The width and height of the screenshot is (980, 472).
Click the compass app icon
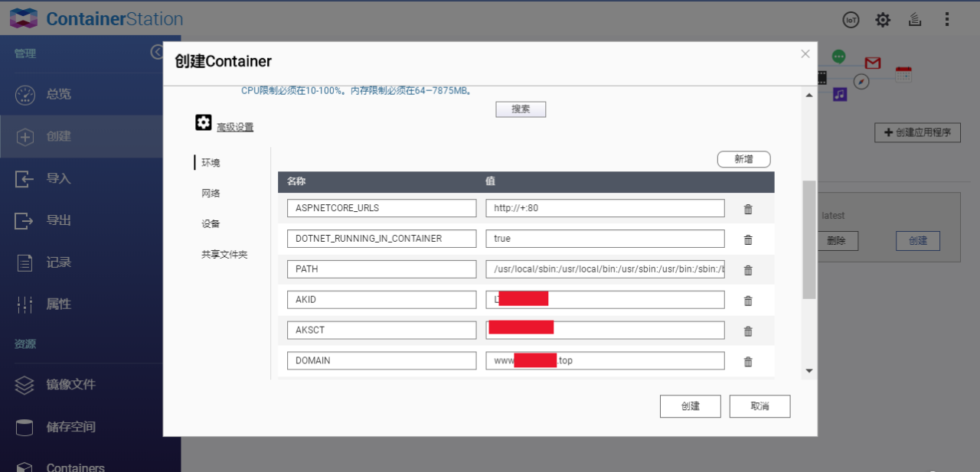pos(862,81)
